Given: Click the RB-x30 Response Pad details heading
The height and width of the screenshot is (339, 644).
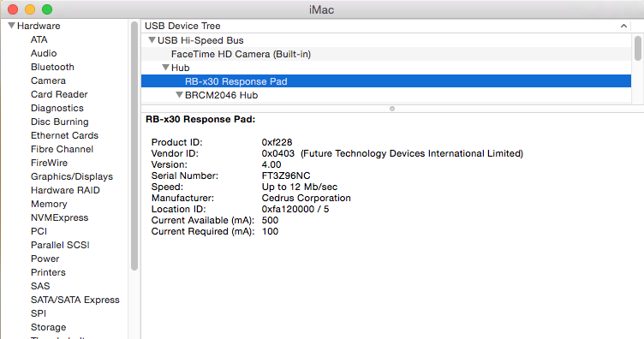Looking at the screenshot, I should [200, 120].
